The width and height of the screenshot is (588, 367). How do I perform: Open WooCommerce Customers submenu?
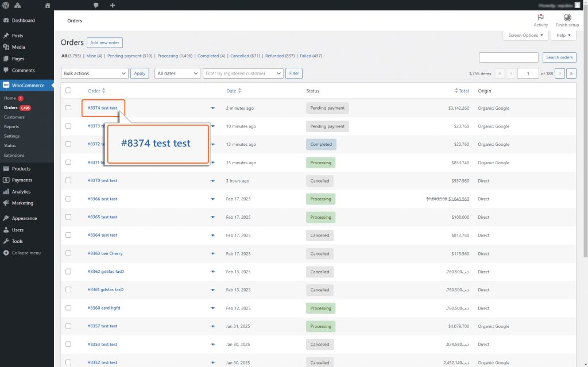pyautogui.click(x=14, y=117)
